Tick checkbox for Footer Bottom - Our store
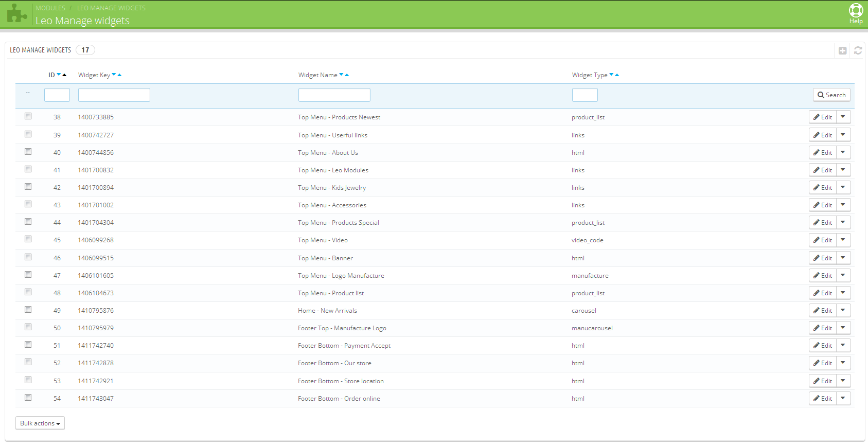 28,362
